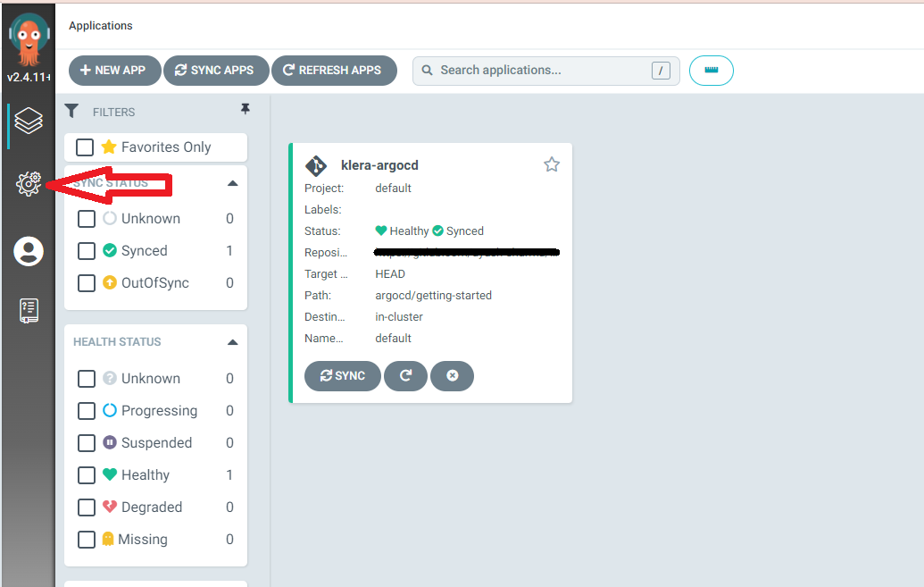The image size is (924, 587).
Task: Collapse the Sync Status filter section
Action: point(233,183)
